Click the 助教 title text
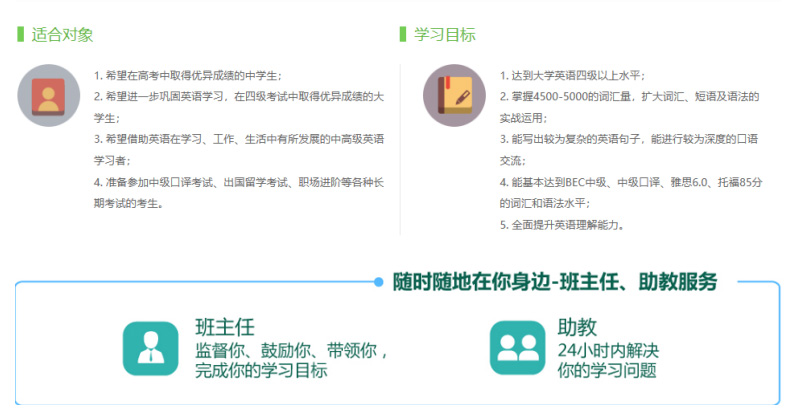Viewport: 796px width, 413px height. (577, 327)
